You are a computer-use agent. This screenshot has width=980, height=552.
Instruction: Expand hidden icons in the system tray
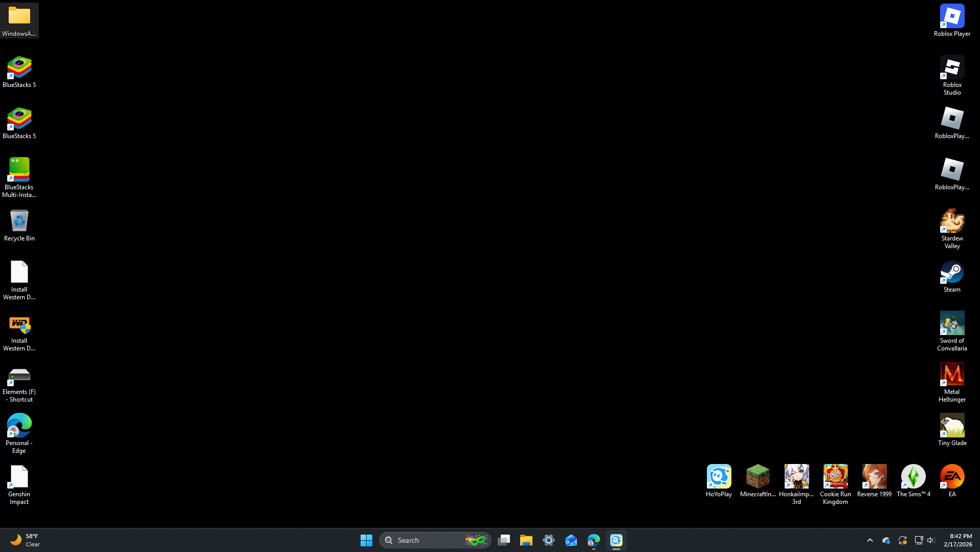(869, 540)
